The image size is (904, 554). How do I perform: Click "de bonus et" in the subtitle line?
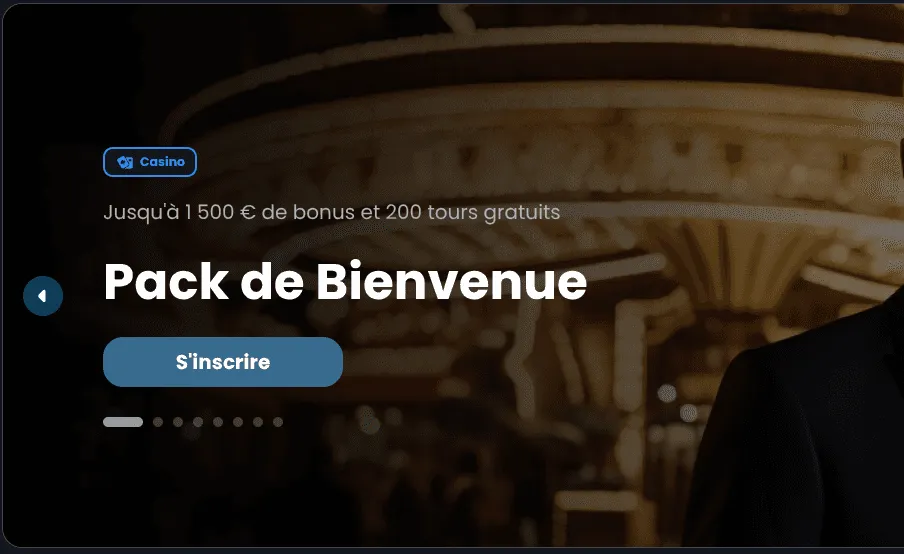coord(321,212)
